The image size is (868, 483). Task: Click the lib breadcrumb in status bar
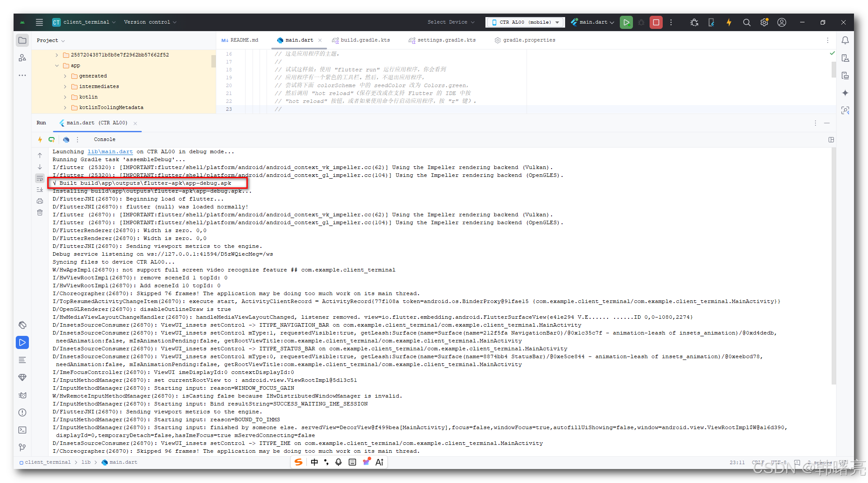pyautogui.click(x=86, y=462)
